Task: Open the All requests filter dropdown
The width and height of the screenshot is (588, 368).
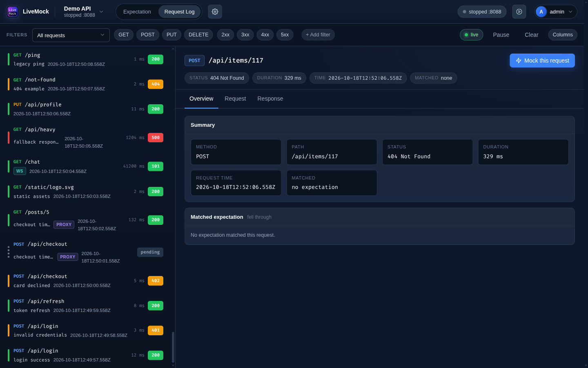Action: [x=71, y=35]
